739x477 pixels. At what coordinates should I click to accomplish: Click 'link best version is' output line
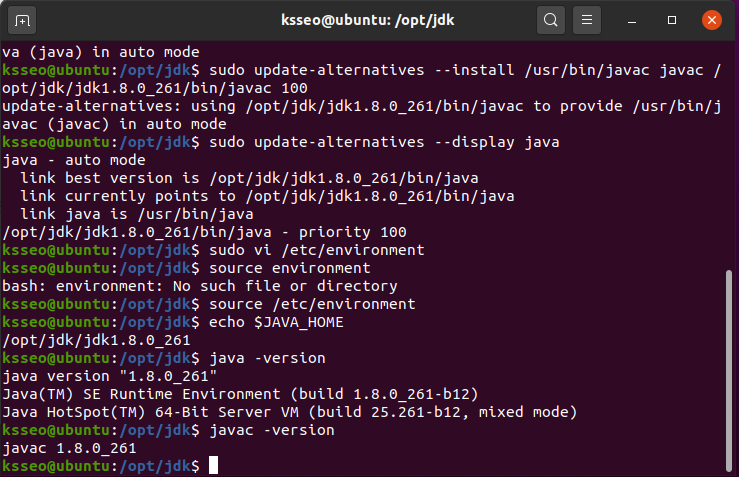[249, 178]
